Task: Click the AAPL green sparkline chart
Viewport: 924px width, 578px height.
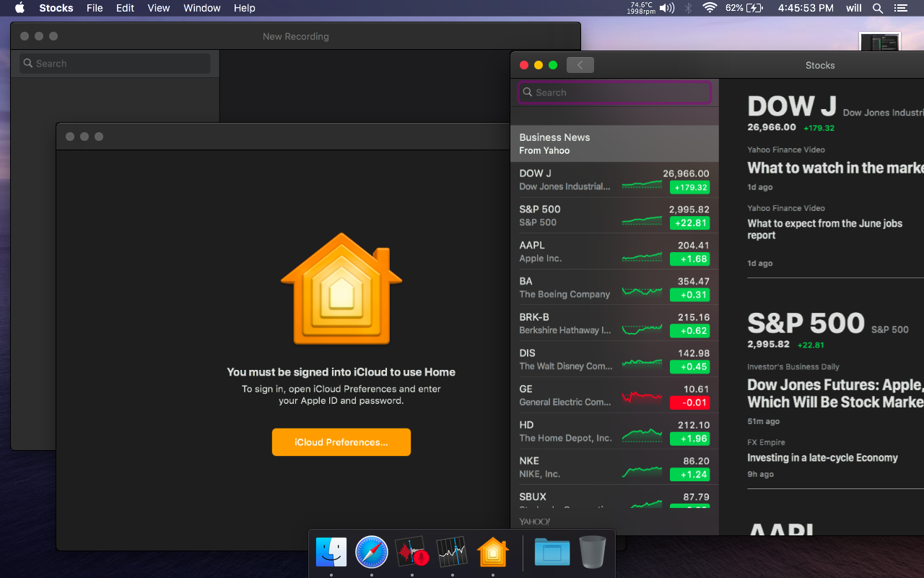Action: [x=642, y=256]
